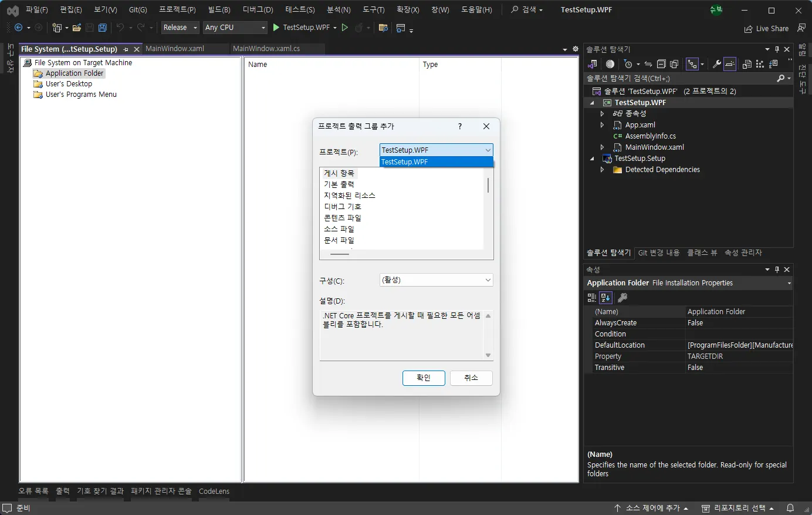Select 기본 출력 in the output list
Image resolution: width=812 pixels, height=515 pixels.
(339, 184)
